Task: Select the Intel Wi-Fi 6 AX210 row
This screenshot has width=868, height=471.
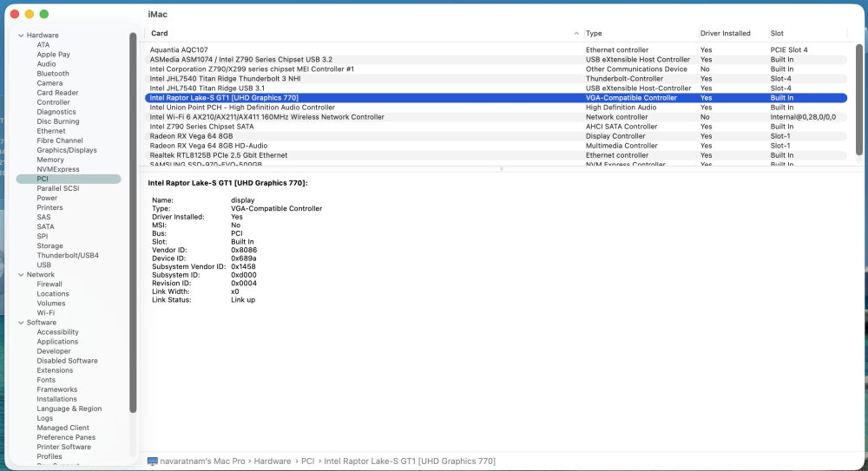Action: (x=496, y=117)
